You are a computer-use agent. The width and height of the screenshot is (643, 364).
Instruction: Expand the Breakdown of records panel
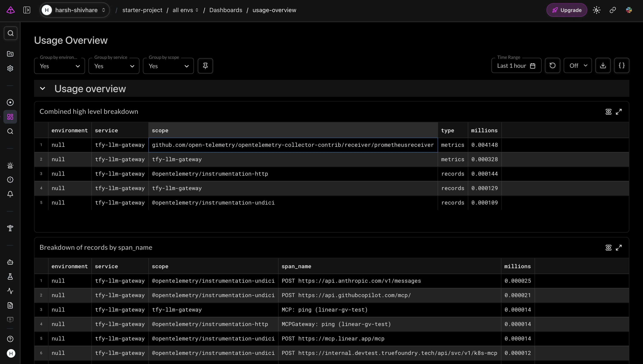pos(619,247)
